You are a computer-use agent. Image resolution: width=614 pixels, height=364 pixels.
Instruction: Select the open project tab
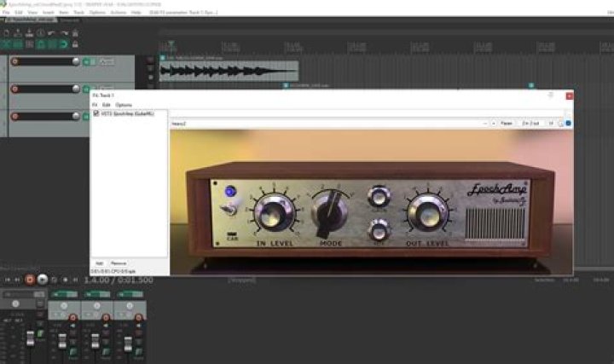pos(30,20)
